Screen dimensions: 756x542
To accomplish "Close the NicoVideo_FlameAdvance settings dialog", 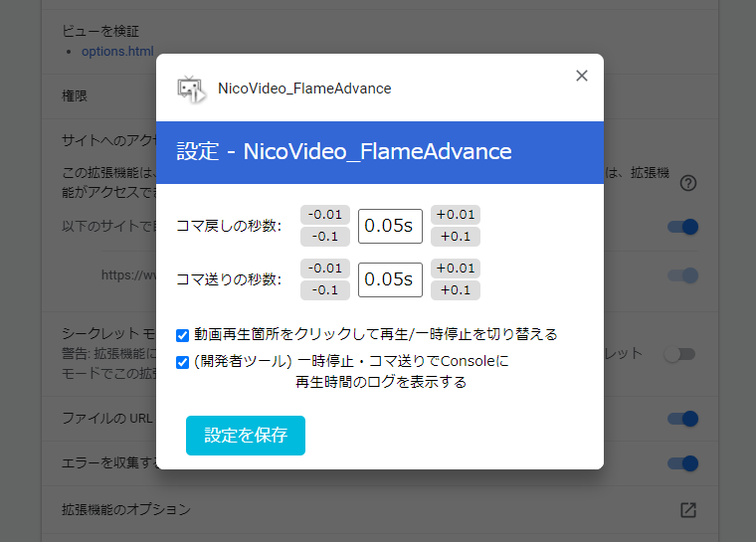I will [582, 76].
